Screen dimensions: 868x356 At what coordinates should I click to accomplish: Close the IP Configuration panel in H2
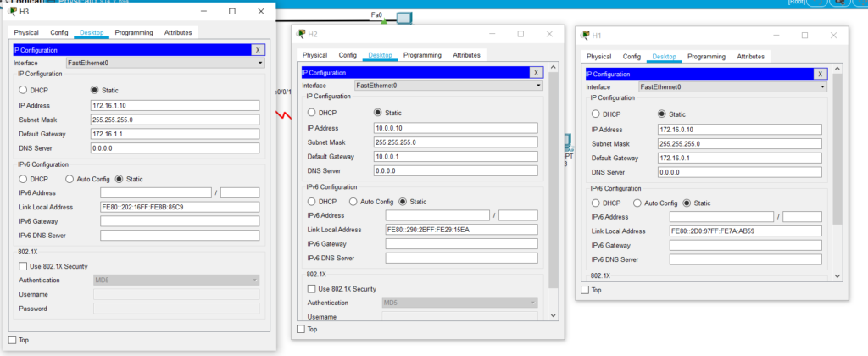(x=536, y=73)
